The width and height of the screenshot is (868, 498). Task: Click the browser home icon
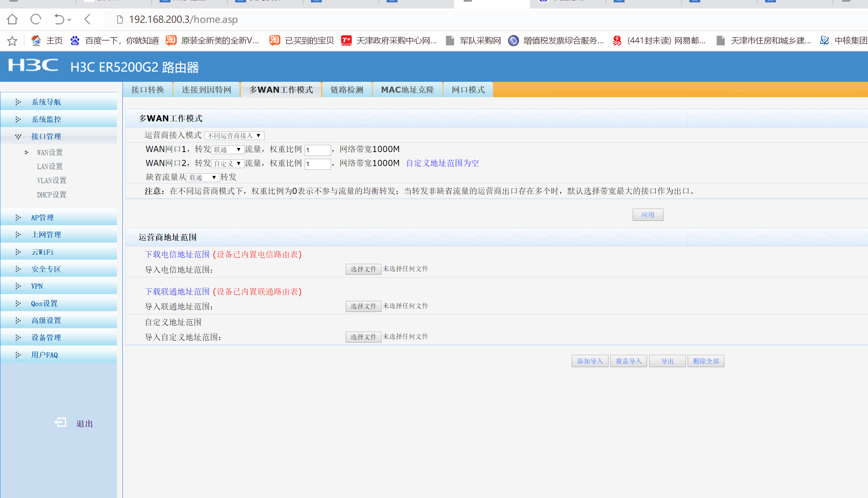click(12, 19)
